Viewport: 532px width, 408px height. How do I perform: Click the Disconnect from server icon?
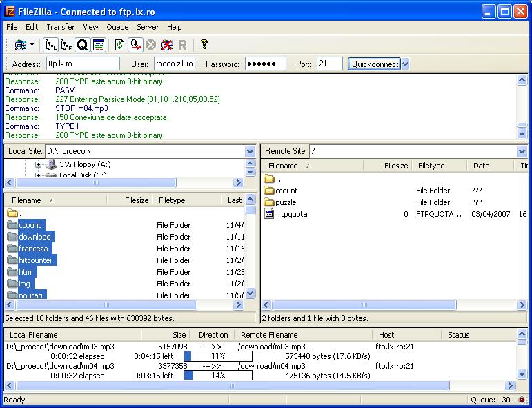tap(166, 45)
